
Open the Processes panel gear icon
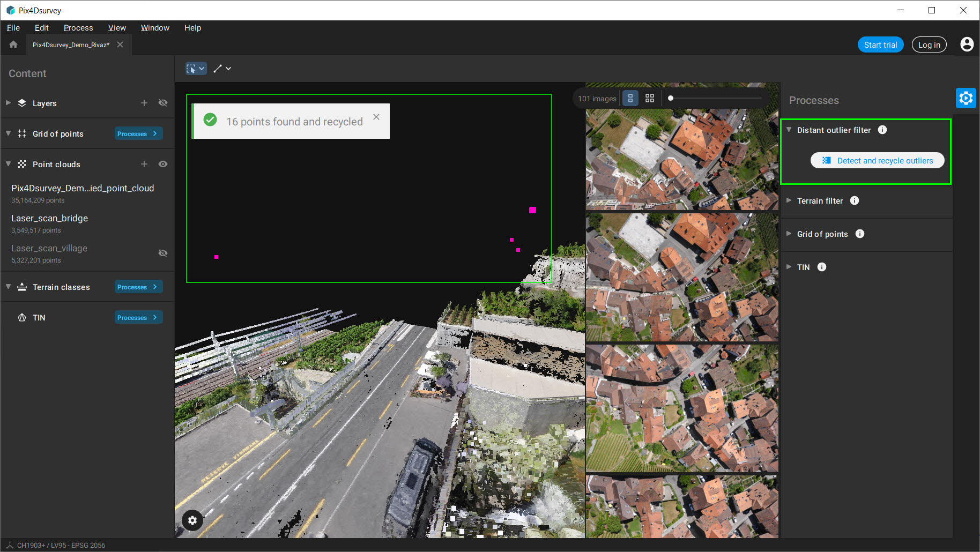pyautogui.click(x=966, y=98)
